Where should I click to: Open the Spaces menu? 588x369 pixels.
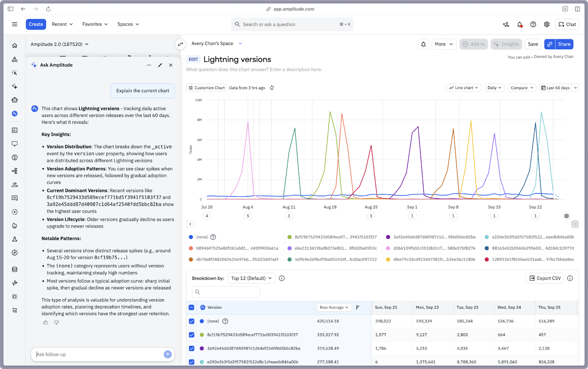tap(128, 24)
